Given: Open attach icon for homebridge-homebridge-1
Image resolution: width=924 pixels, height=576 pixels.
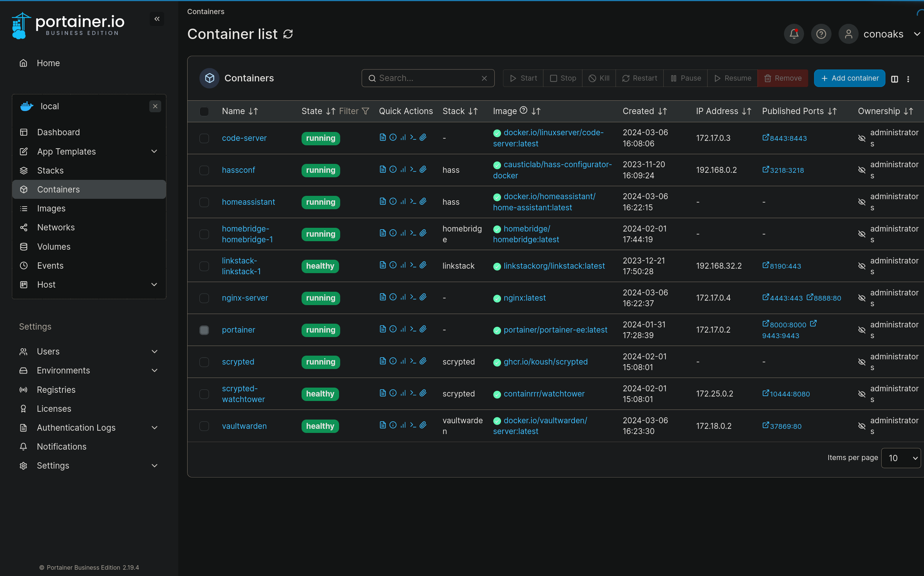Looking at the screenshot, I should (423, 233).
